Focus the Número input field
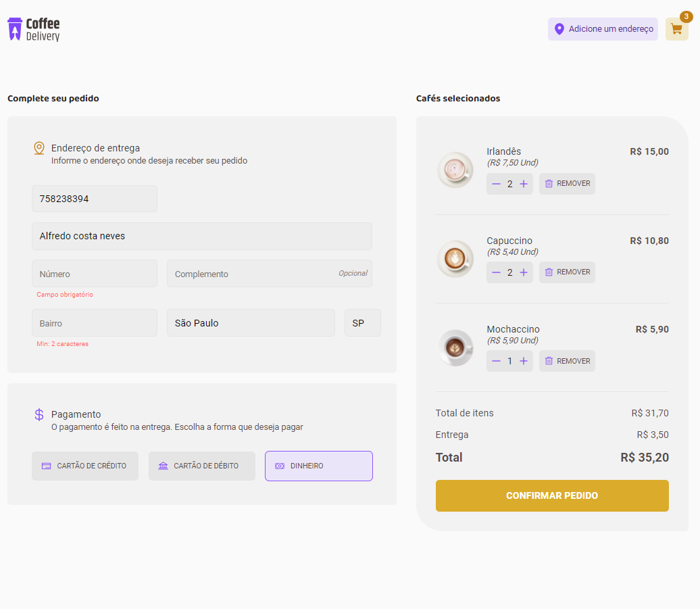The height and width of the screenshot is (609, 700). [94, 274]
